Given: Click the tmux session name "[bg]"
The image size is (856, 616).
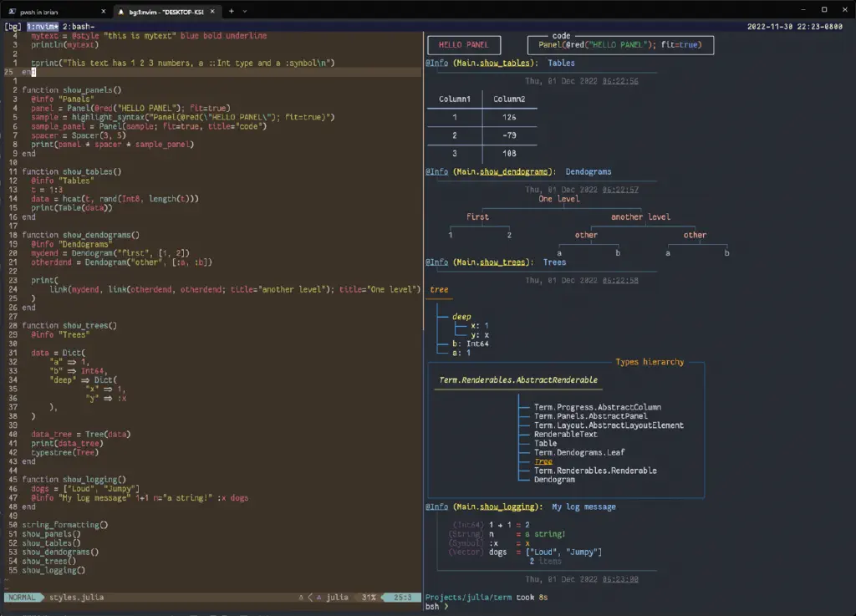Looking at the screenshot, I should tap(13, 26).
